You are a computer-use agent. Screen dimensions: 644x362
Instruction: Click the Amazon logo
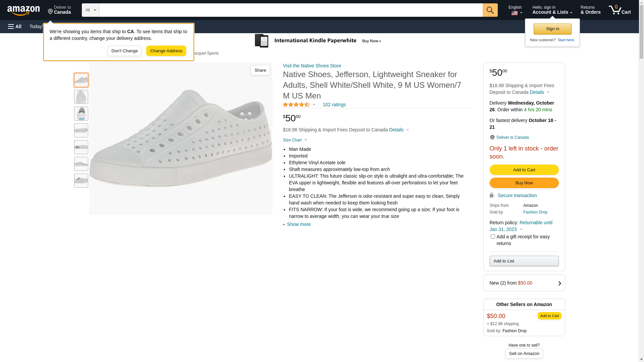point(23,10)
